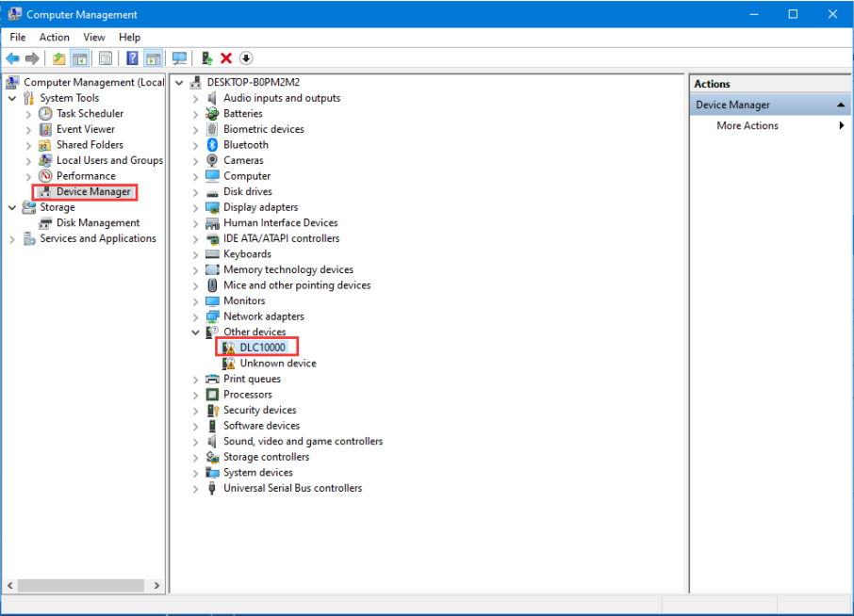Expand the Local Users and Groups node
854x616 pixels.
click(28, 161)
